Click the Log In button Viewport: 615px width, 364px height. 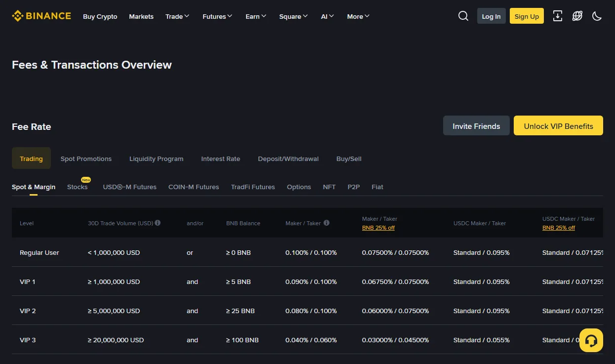[492, 16]
